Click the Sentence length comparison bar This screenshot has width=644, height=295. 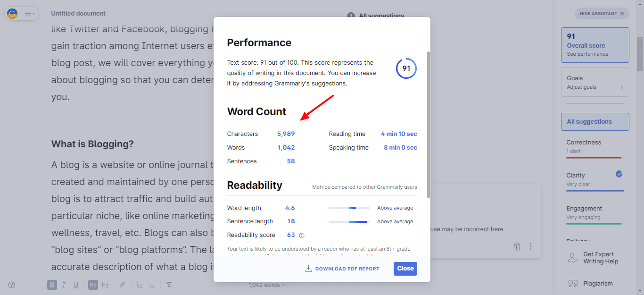(x=349, y=221)
